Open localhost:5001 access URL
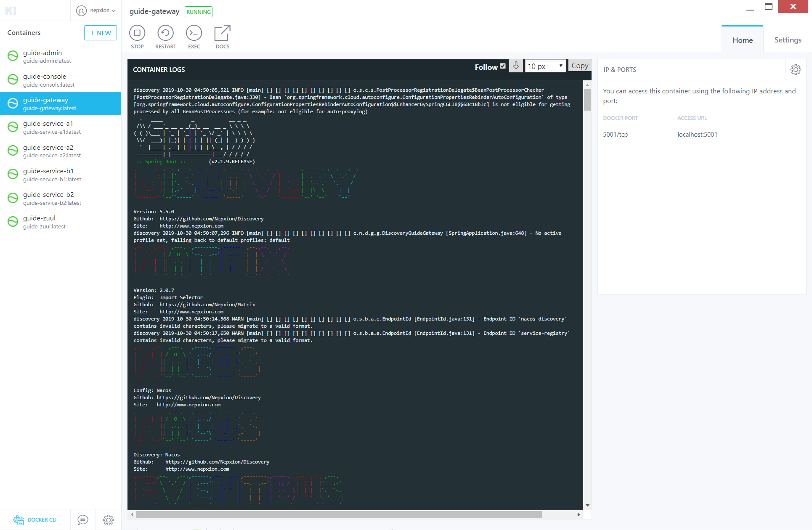Image resolution: width=812 pixels, height=530 pixels. point(697,135)
